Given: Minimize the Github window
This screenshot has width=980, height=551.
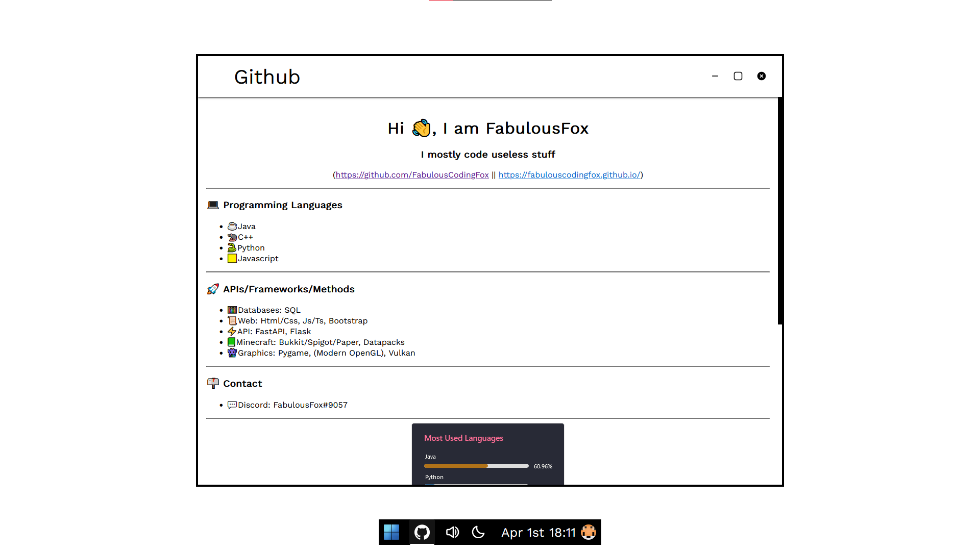Looking at the screenshot, I should pyautogui.click(x=715, y=76).
